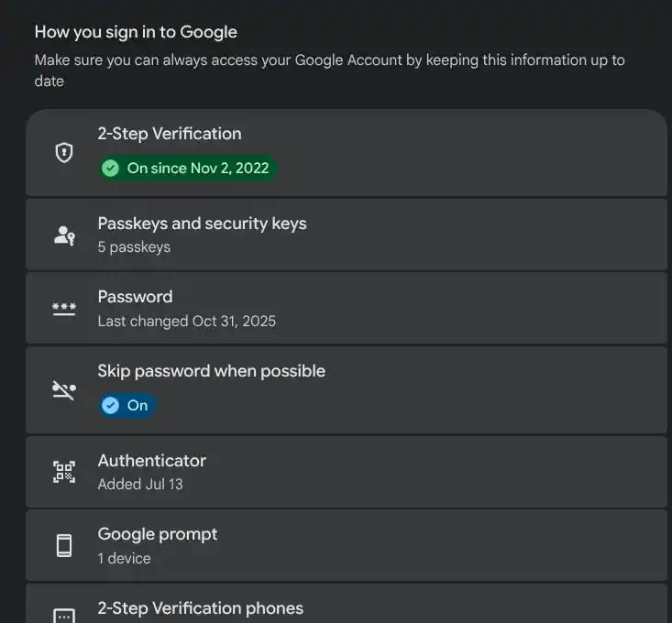Click the password asterisks icon
672x623 pixels.
(64, 309)
